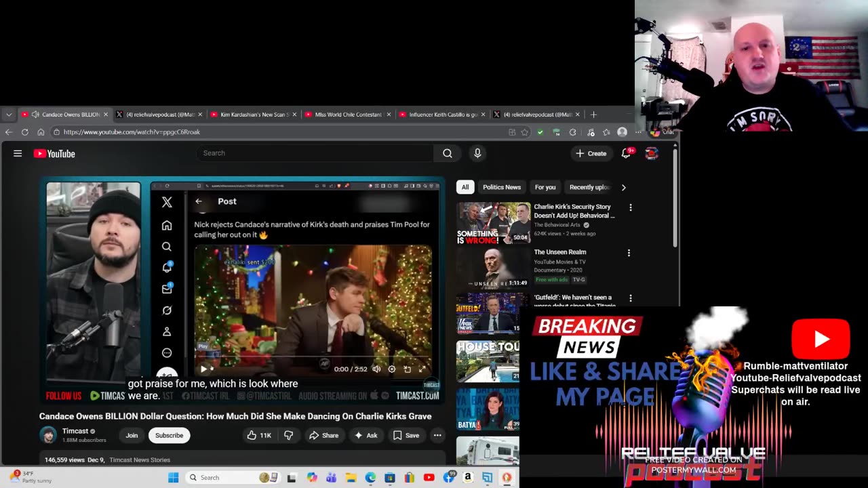Screen dimensions: 868x488
Task: Go to the YouTube home logo
Action: pos(54,154)
